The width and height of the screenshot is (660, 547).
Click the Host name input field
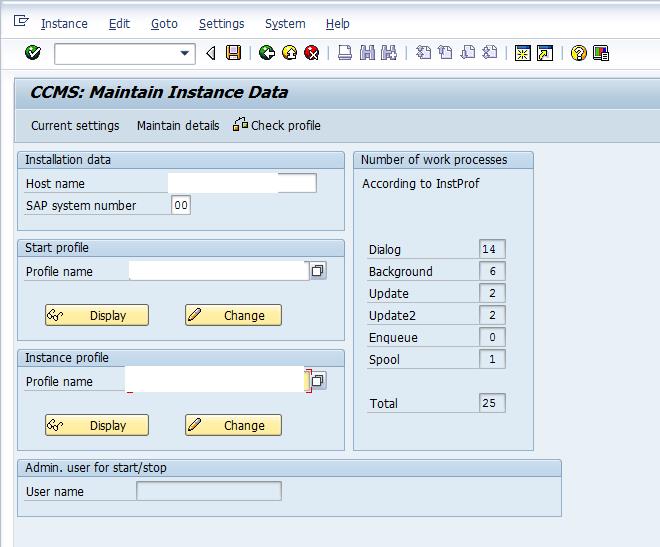tap(242, 183)
